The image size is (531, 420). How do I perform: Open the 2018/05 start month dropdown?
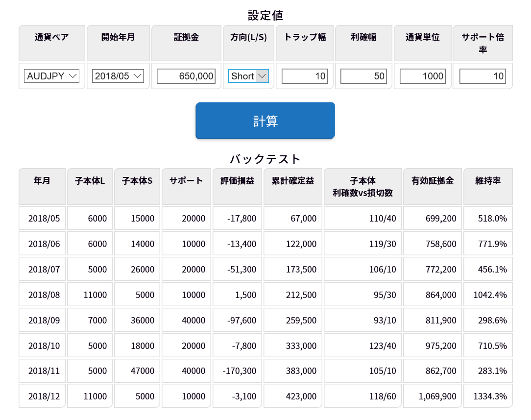(118, 76)
